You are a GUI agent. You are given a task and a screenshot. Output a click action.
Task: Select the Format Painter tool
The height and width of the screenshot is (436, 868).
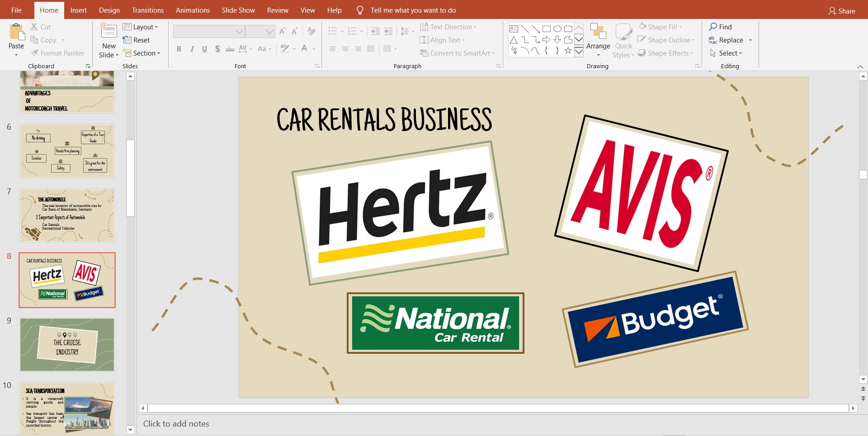point(57,53)
